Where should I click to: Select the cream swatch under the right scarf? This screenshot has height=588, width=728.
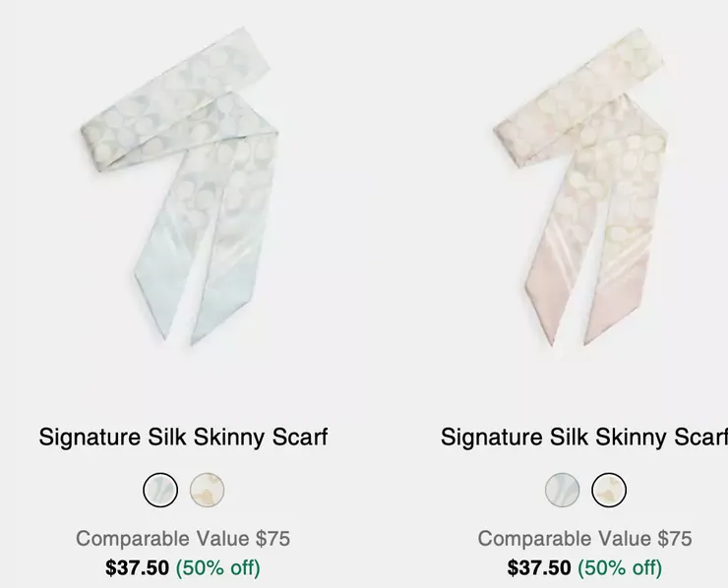click(x=609, y=490)
